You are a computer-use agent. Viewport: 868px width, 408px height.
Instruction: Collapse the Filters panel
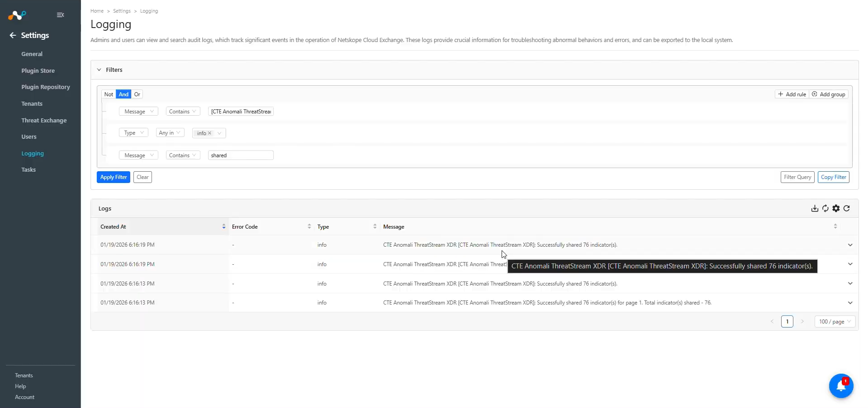coord(99,70)
